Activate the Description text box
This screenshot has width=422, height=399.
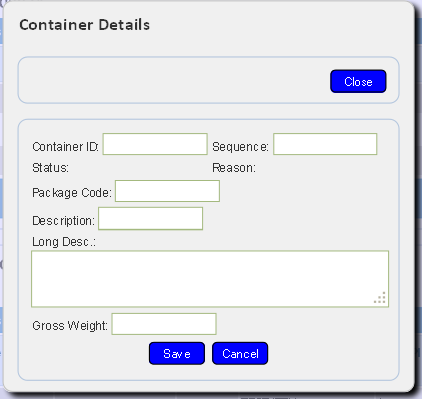pos(151,219)
